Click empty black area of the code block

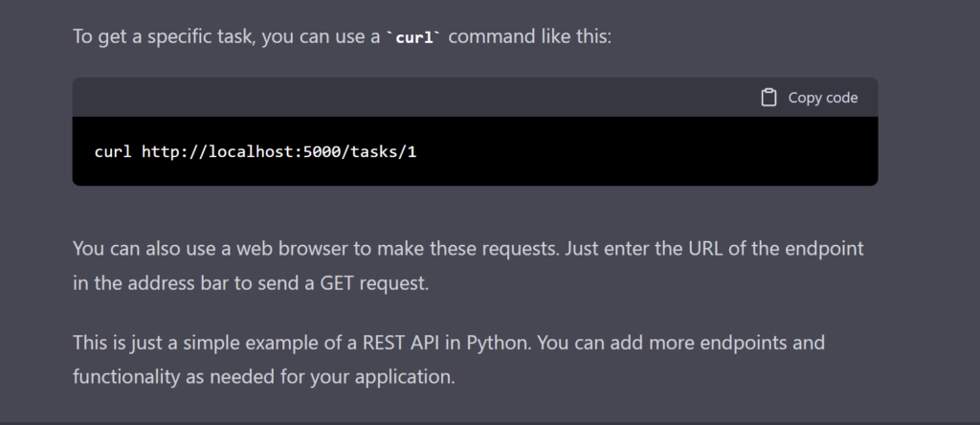(644, 151)
